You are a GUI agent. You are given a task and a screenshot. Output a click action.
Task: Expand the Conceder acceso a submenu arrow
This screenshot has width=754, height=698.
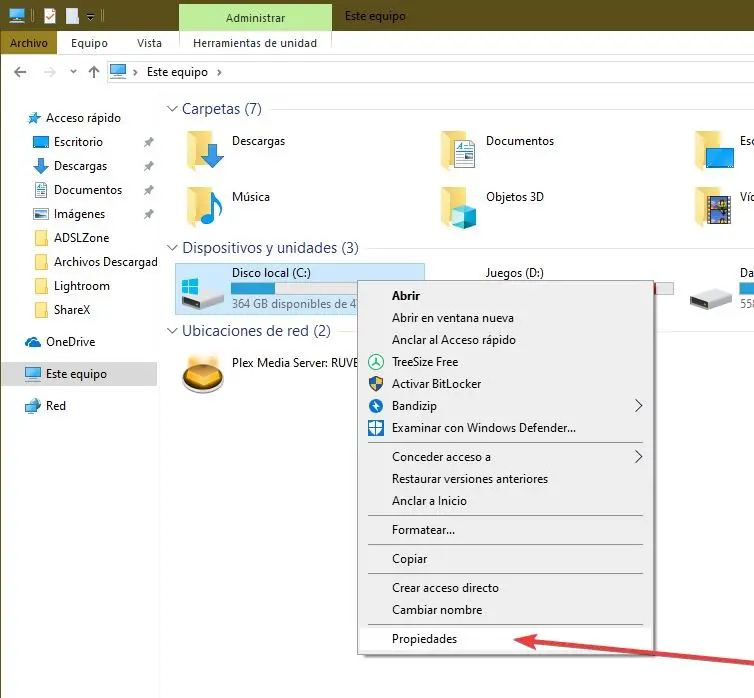point(639,457)
